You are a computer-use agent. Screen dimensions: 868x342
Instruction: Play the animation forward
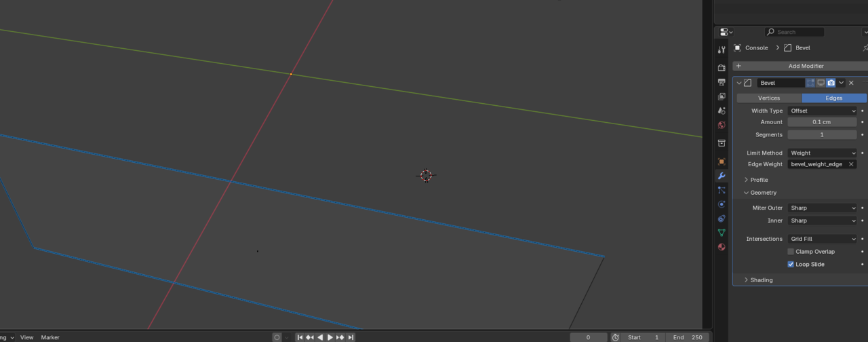[330, 337]
